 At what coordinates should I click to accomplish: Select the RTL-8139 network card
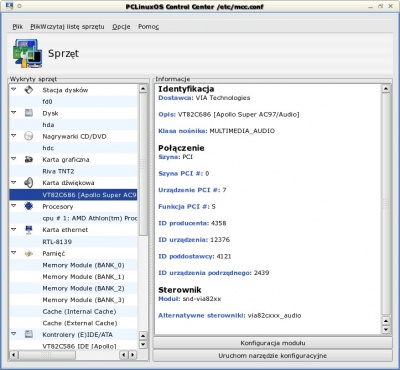[73, 242]
